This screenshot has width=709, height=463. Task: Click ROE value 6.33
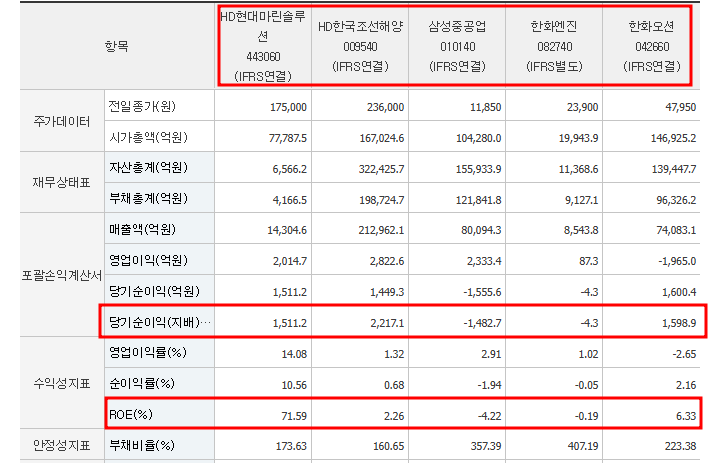[x=686, y=416]
